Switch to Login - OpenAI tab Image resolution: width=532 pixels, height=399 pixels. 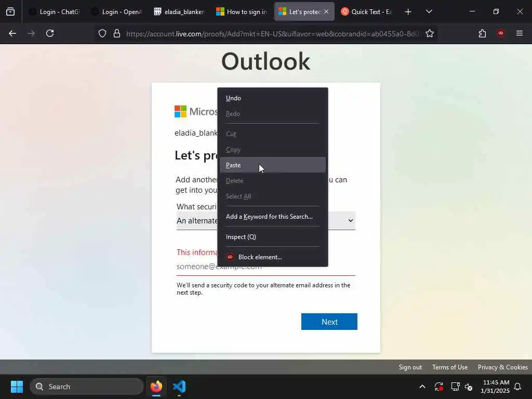[116, 11]
